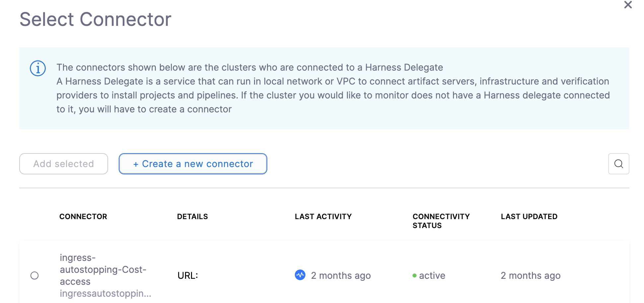Click the Add selected button
644x303 pixels.
coord(64,164)
